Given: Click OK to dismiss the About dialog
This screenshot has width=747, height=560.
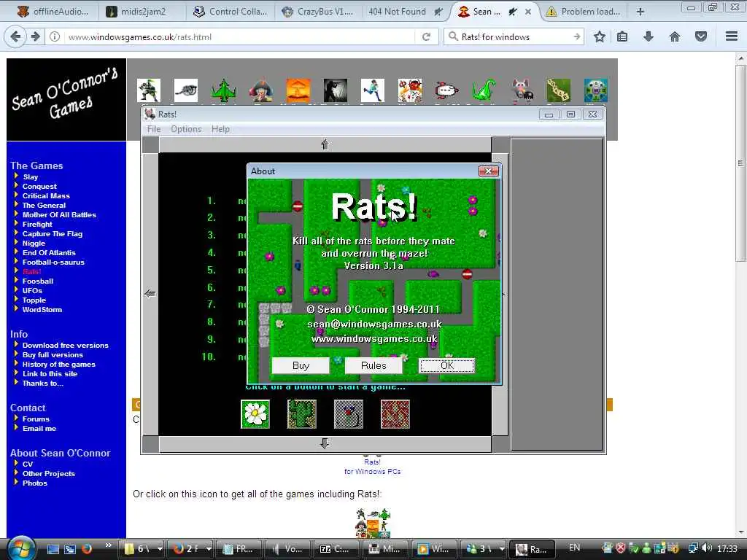Looking at the screenshot, I should (447, 365).
